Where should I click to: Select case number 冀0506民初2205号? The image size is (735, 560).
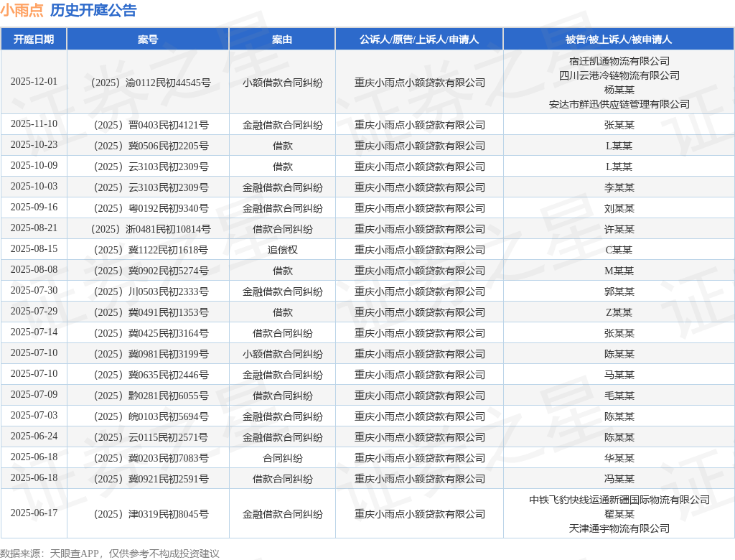tap(151, 146)
